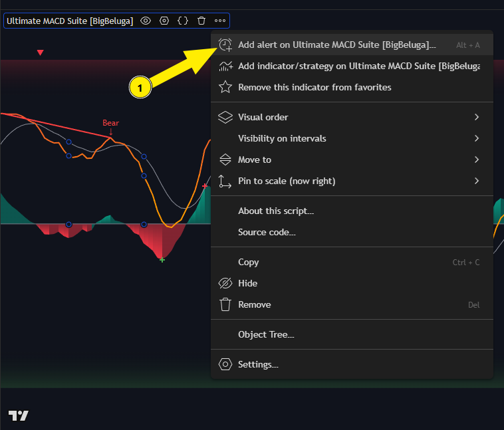504x430 pixels.
Task: Open About this script
Action: (x=275, y=211)
